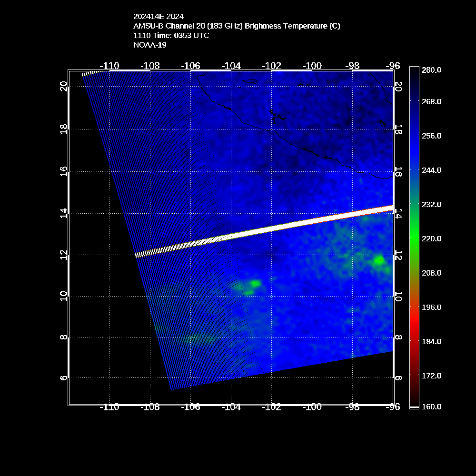
Task: Click the top axis label '-102'
Action: tap(271, 66)
